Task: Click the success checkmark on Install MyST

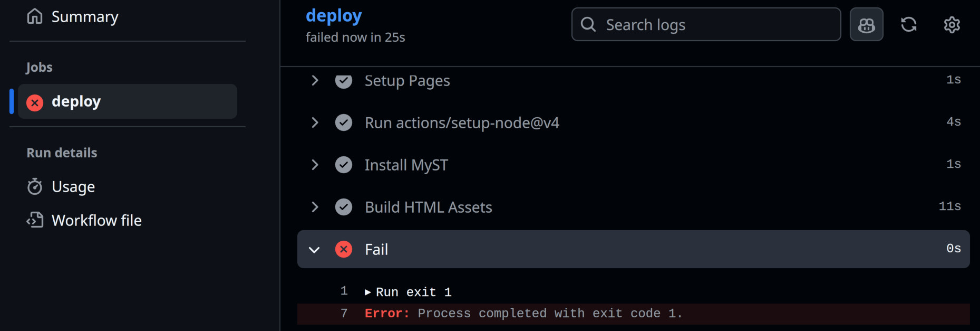Action: (344, 165)
